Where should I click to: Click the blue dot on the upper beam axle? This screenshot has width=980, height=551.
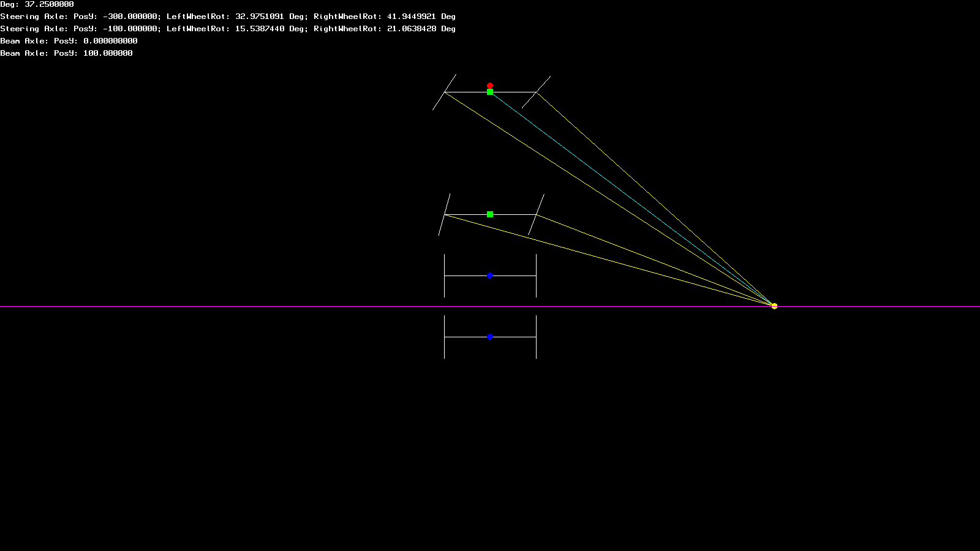(490, 275)
